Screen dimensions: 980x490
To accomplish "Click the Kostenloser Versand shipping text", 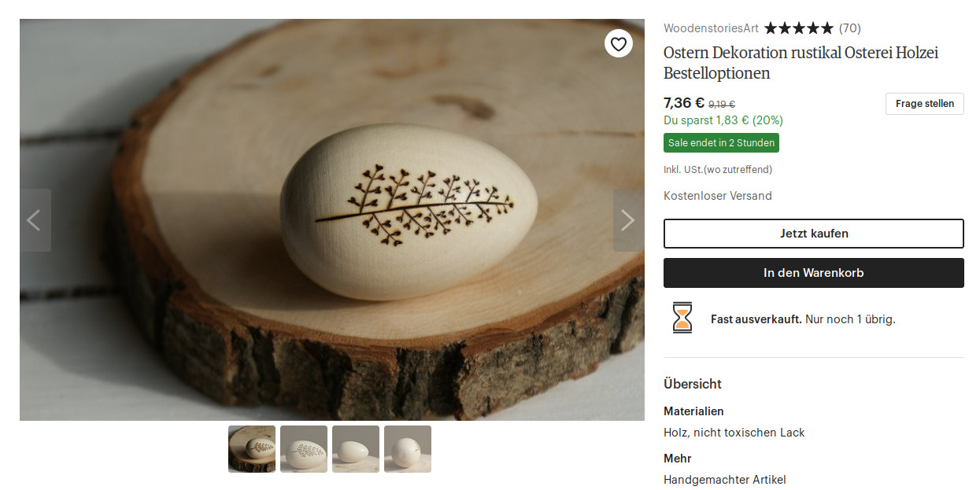I will point(717,196).
